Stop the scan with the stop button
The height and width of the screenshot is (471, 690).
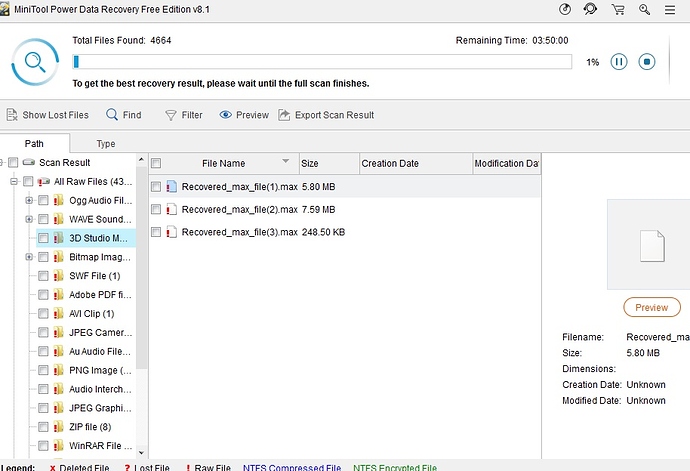click(x=647, y=62)
